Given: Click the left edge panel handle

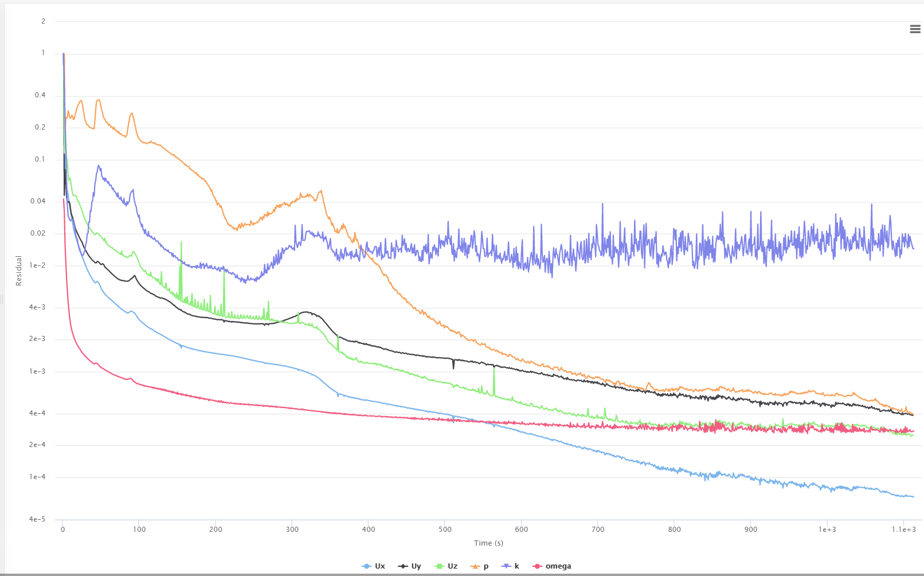Looking at the screenshot, I should tap(2, 298).
